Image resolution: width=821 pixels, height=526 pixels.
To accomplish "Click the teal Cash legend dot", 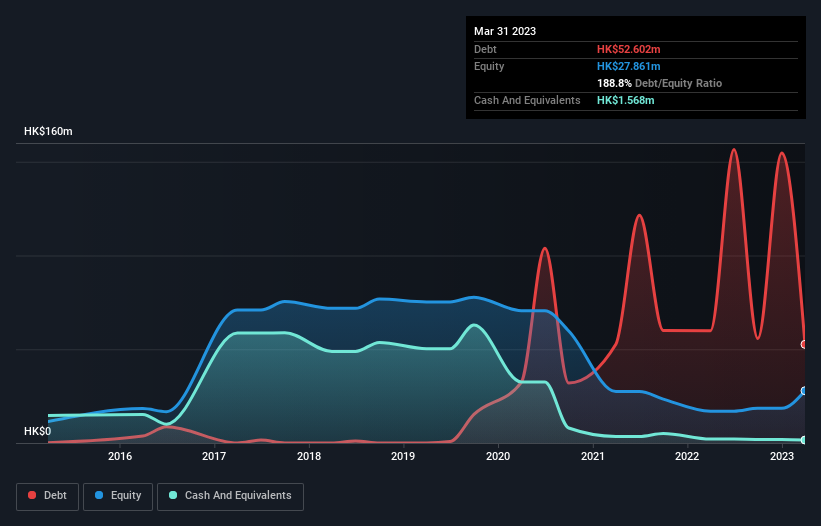I will pos(173,495).
